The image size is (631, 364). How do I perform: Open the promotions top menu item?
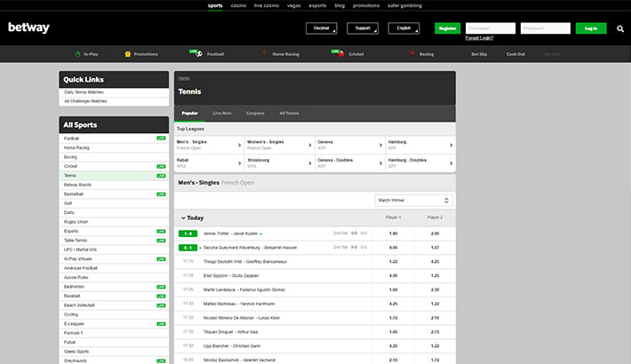(366, 5)
